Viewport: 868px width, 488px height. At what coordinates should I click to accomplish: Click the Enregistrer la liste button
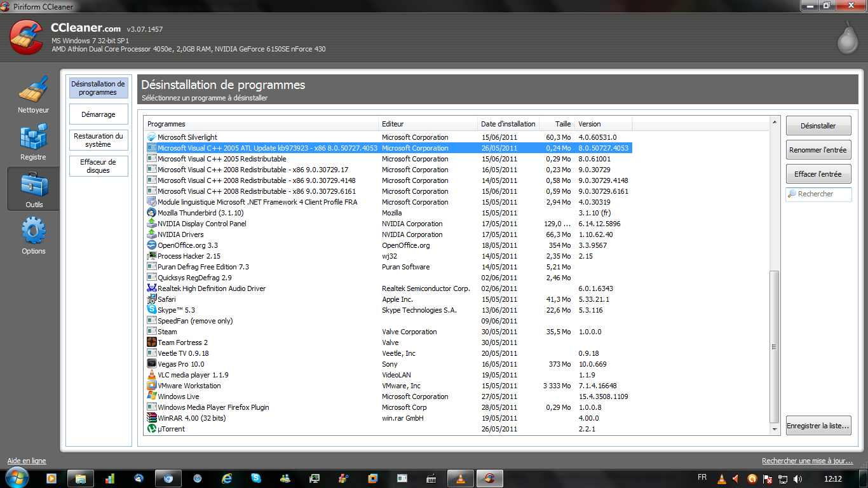click(818, 426)
